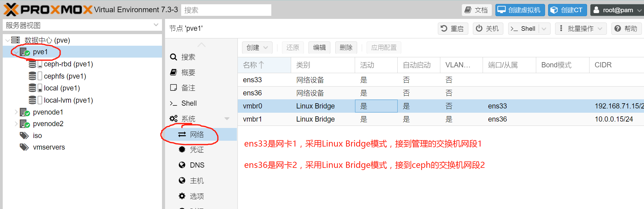The width and height of the screenshot is (644, 209).
Task: Open the 概要 summary icon
Action: (173, 72)
